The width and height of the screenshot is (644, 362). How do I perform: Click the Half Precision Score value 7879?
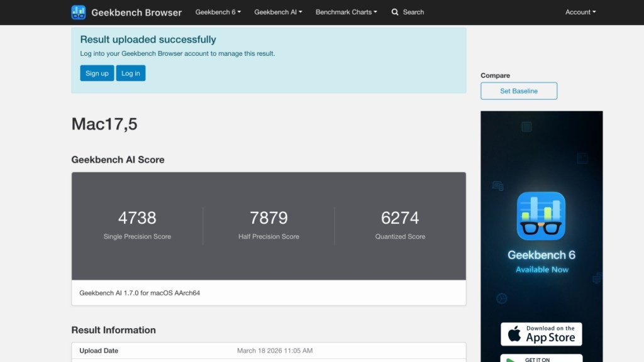coord(269,218)
